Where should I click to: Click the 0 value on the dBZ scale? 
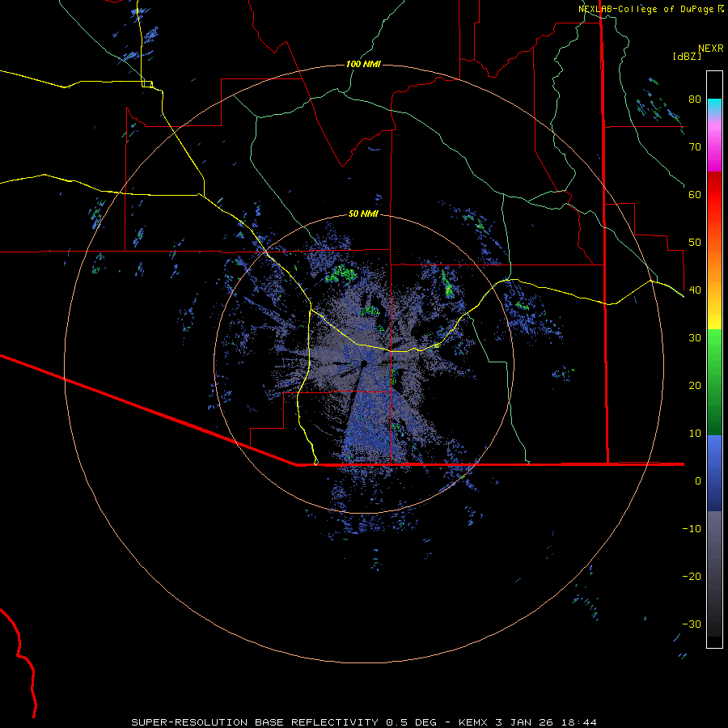pos(698,481)
